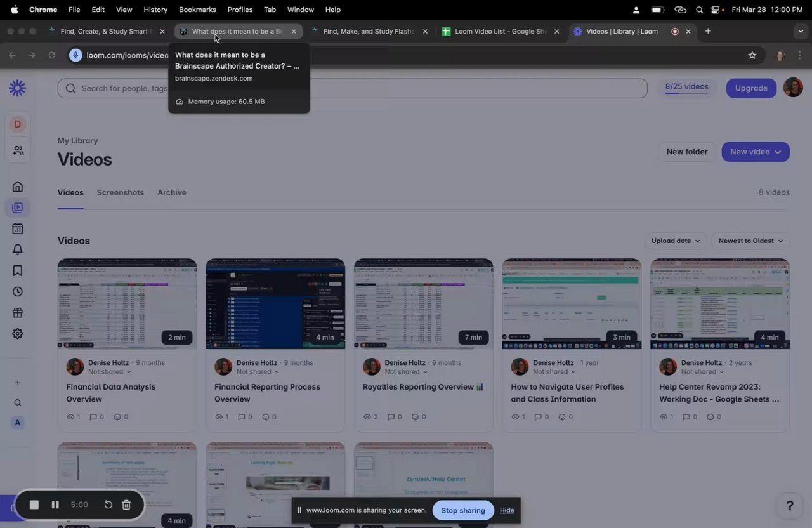Open the comments icon on Financial Data Analysis Overview
This screenshot has width=812, height=528.
tap(93, 417)
